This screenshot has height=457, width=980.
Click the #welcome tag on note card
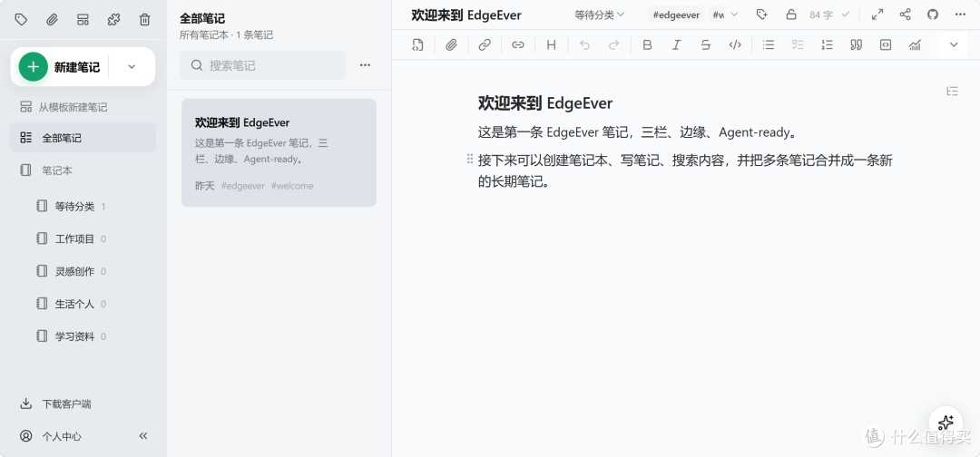point(292,186)
